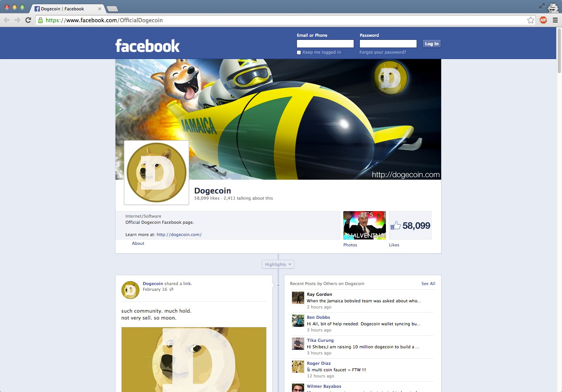Screen dimensions: 562x392
Task: Click Forgot your password link
Action: (x=382, y=52)
